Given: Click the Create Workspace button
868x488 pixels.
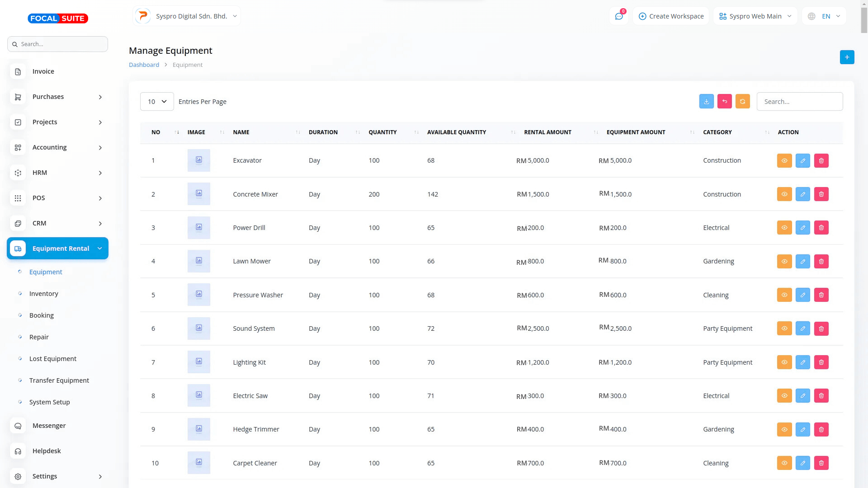Looking at the screenshot, I should [x=671, y=16].
